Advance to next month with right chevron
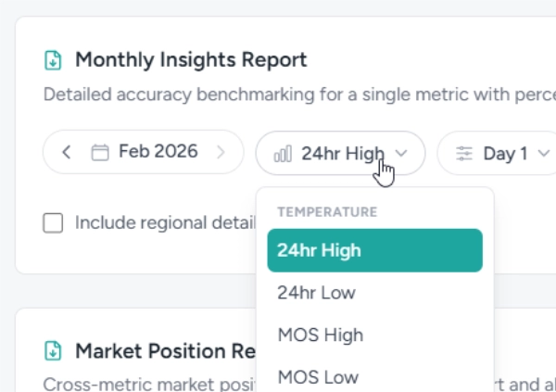 [221, 153]
